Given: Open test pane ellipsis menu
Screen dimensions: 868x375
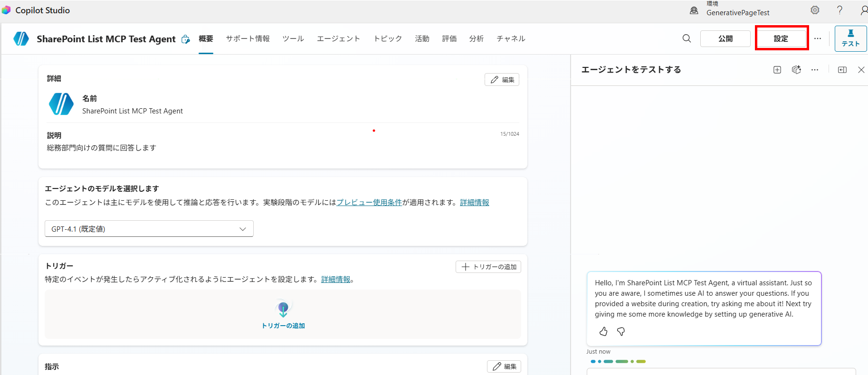Looking at the screenshot, I should coord(815,70).
